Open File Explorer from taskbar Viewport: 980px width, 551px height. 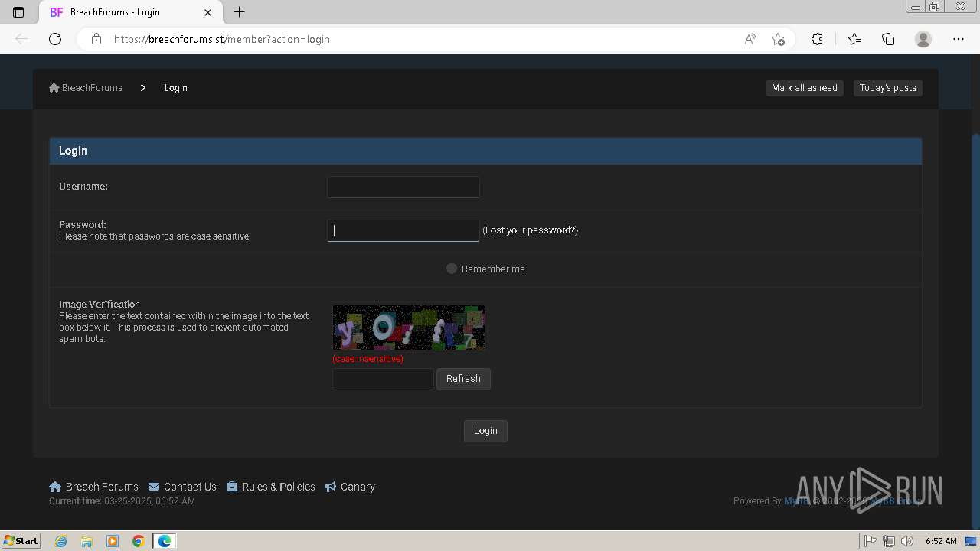click(87, 541)
